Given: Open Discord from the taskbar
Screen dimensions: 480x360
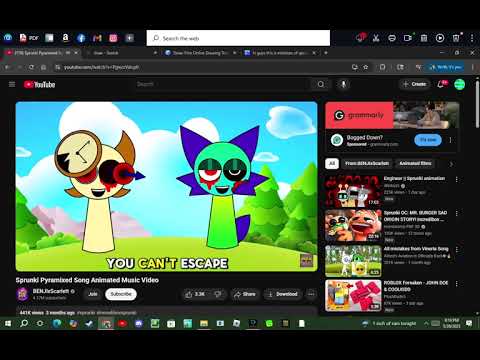Looking at the screenshot, I should click(139, 323).
